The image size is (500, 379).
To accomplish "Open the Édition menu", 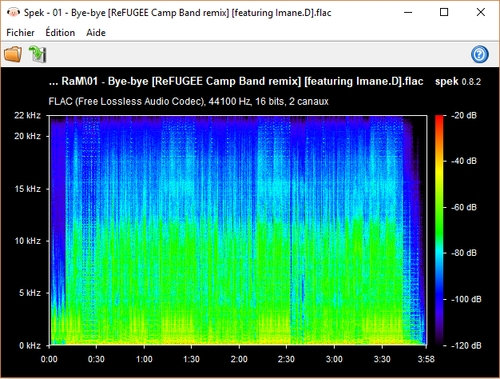I will pyautogui.click(x=60, y=33).
